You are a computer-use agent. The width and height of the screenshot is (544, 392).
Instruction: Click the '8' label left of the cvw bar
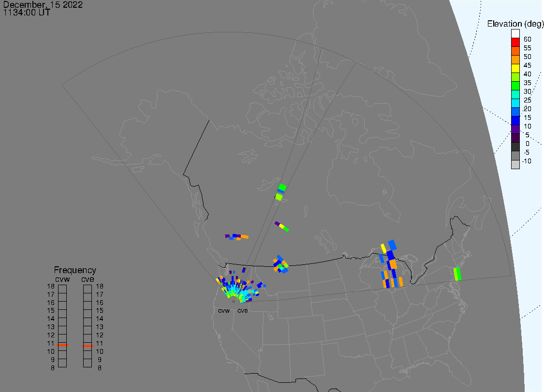53,368
